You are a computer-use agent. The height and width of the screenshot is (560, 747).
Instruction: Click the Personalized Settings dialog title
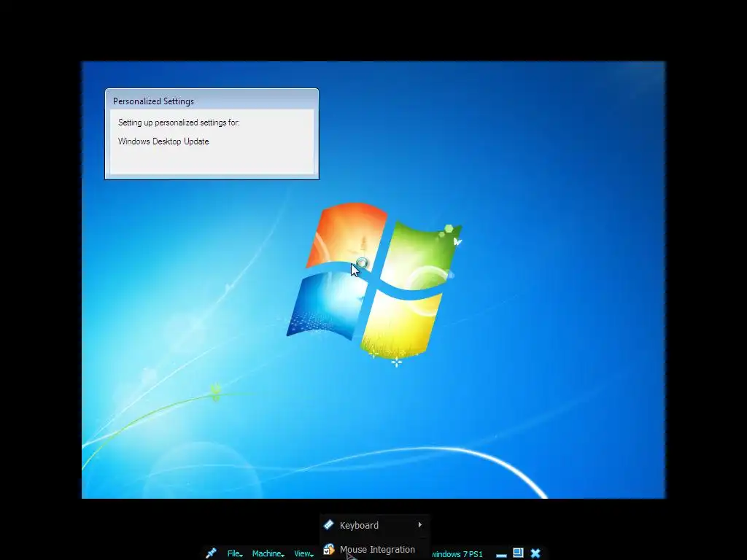coord(153,101)
